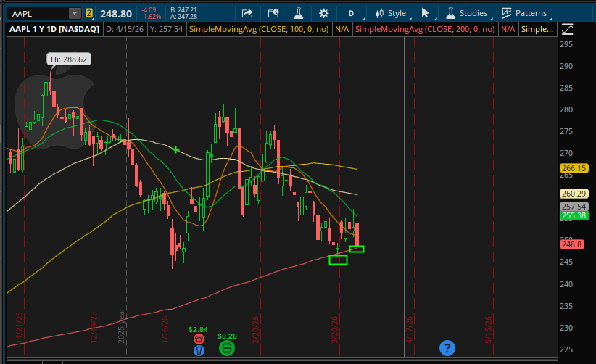Screen dimensions: 596x364
Task: Click the yellow number 2 link indicator
Action: point(89,14)
